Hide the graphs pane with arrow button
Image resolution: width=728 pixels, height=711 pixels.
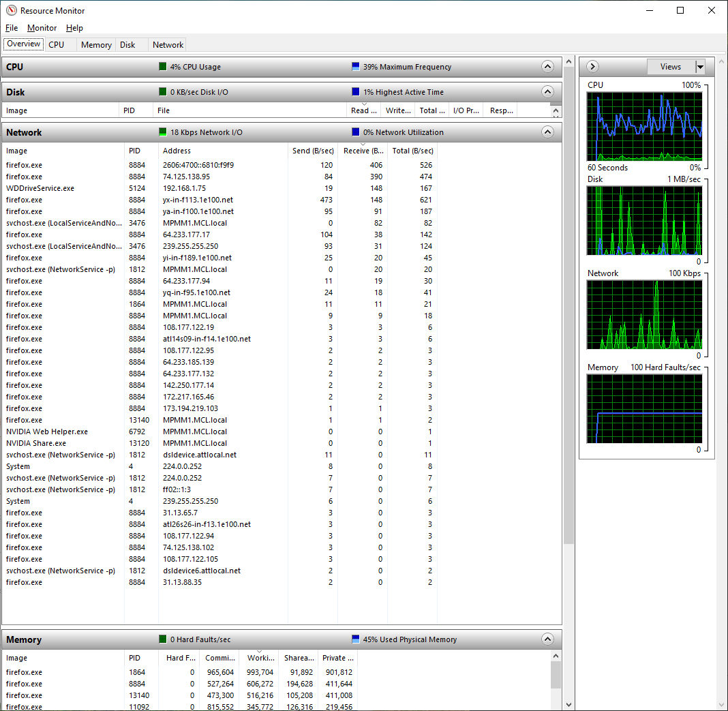tap(592, 66)
